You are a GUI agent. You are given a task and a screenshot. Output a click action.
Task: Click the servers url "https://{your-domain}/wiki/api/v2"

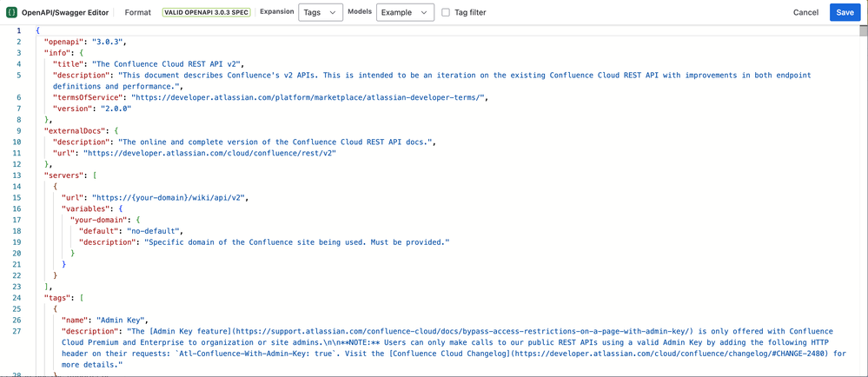169,198
